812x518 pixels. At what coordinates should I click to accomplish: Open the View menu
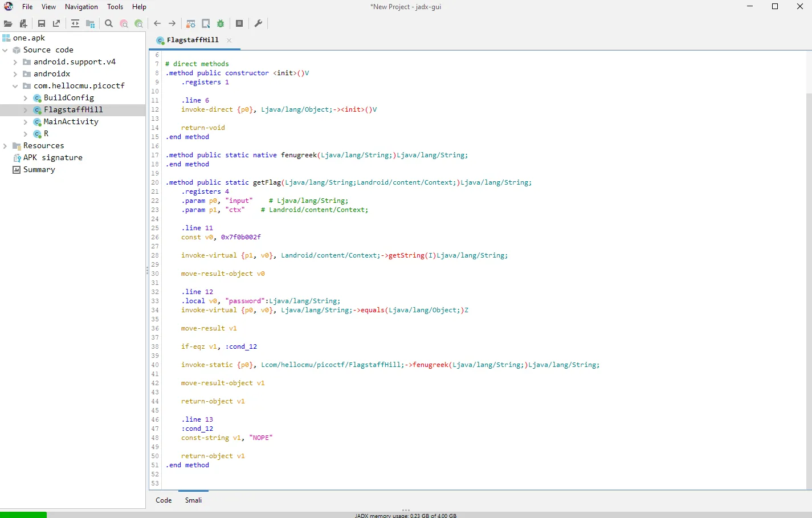pos(49,7)
